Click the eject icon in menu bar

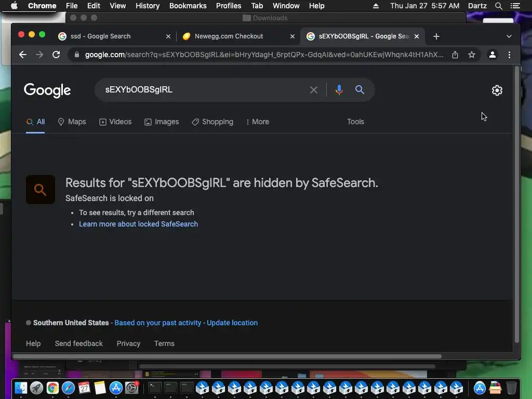[x=376, y=6]
